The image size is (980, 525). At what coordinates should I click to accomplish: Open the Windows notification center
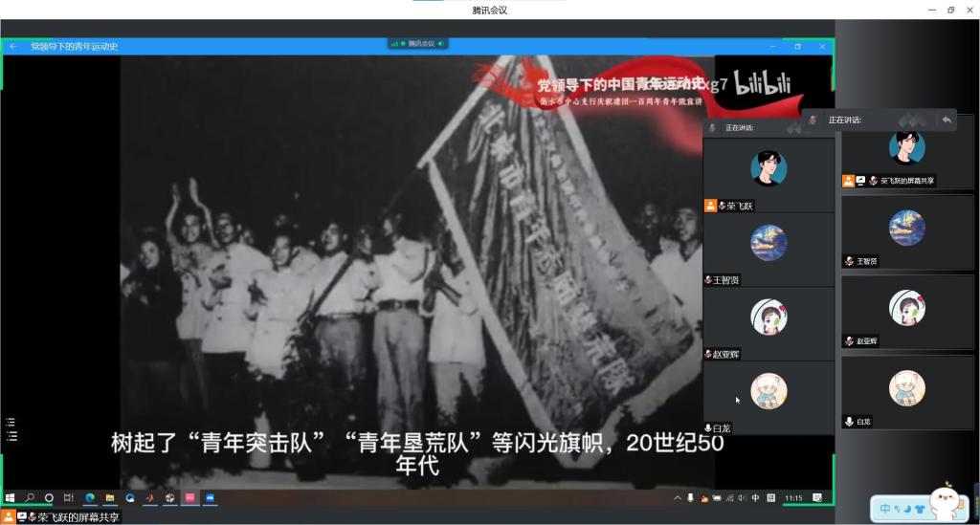818,498
